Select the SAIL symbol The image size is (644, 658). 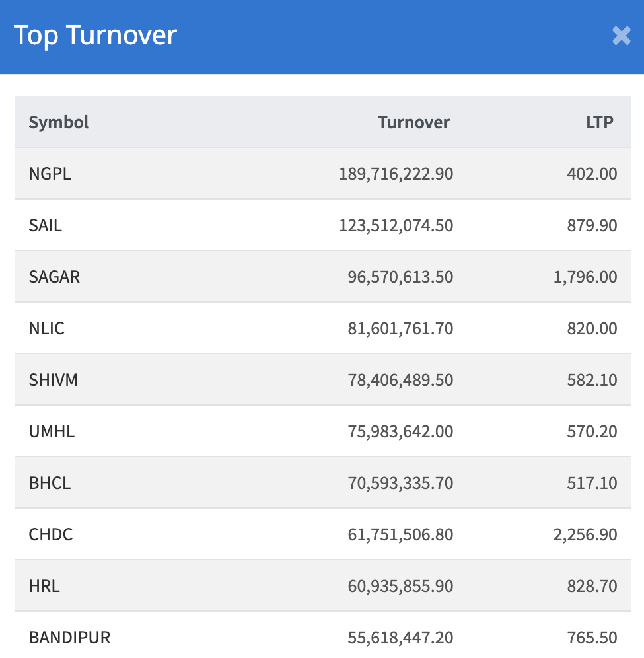(x=46, y=225)
